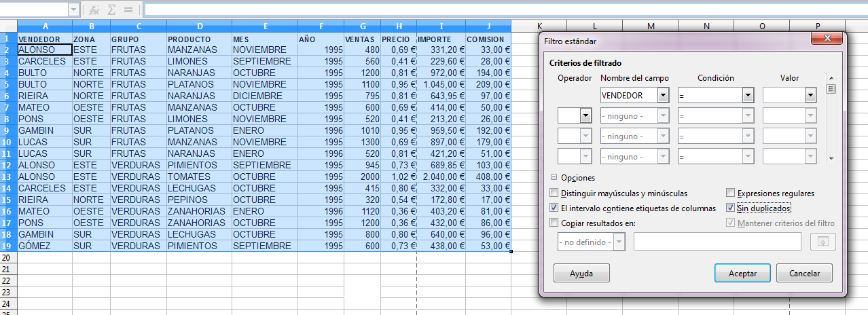
Task: Click the copy results range text field
Action: tap(717, 242)
